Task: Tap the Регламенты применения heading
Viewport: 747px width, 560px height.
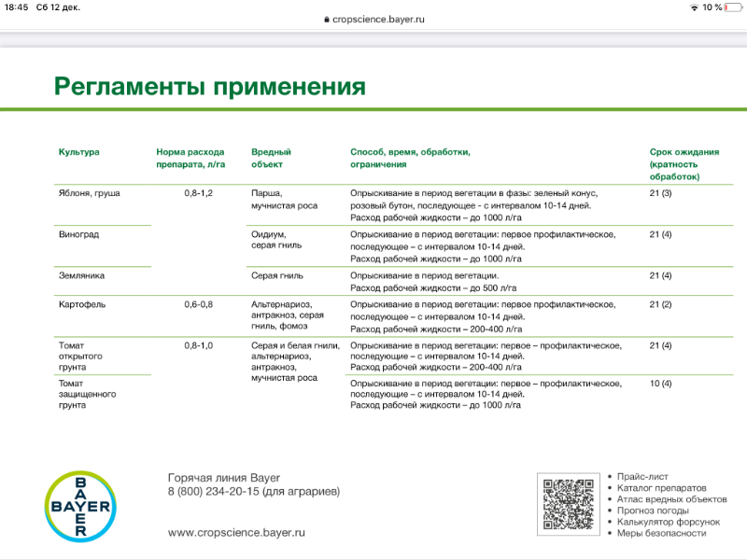Action: (209, 87)
